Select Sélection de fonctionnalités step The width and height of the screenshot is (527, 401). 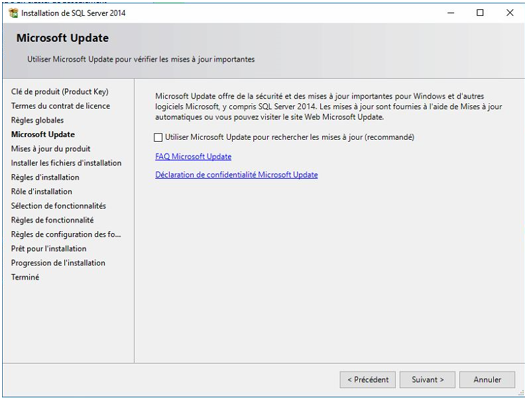pyautogui.click(x=58, y=206)
